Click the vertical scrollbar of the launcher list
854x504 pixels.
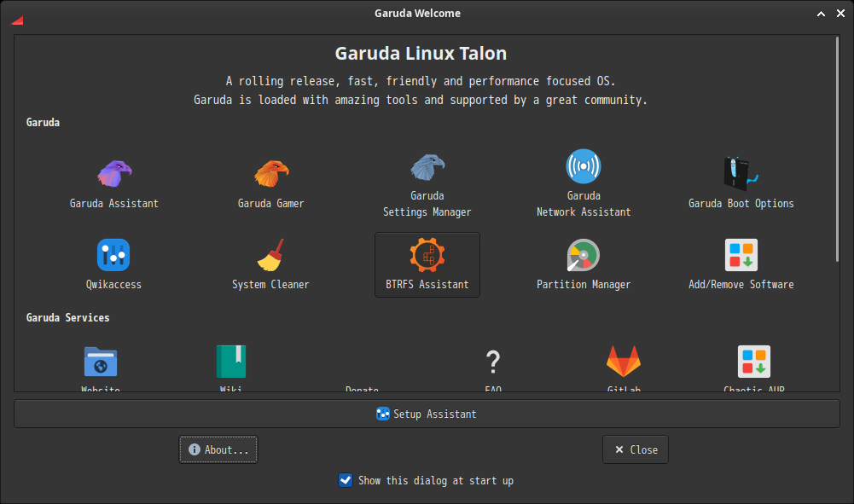[837, 150]
